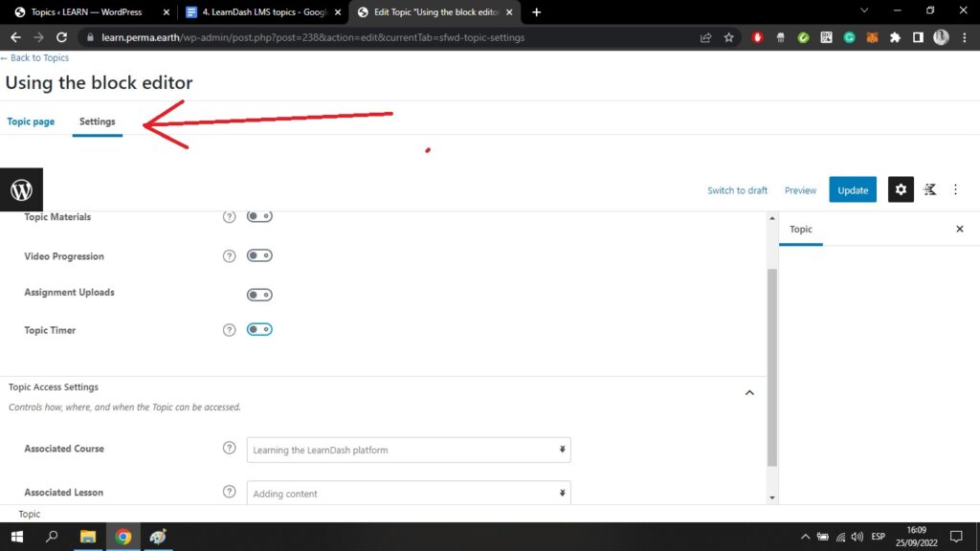This screenshot has width=980, height=551.
Task: Open the Associated Lesson dropdown
Action: coord(409,493)
